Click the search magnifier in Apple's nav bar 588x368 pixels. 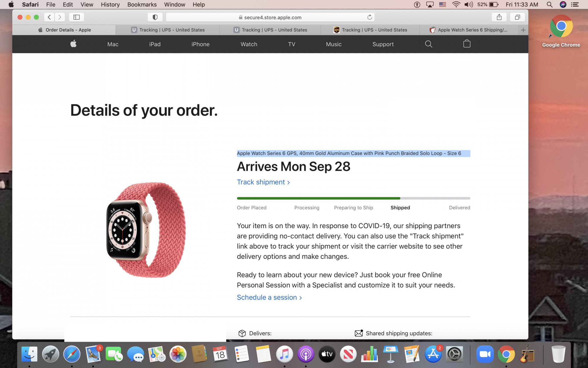429,44
